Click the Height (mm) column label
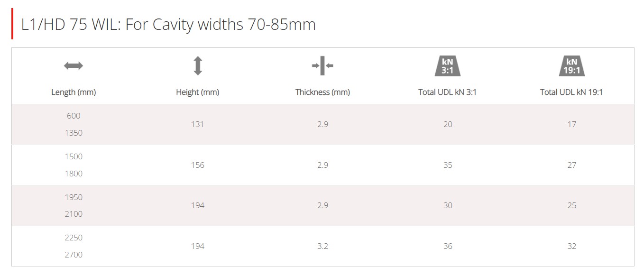 198,92
